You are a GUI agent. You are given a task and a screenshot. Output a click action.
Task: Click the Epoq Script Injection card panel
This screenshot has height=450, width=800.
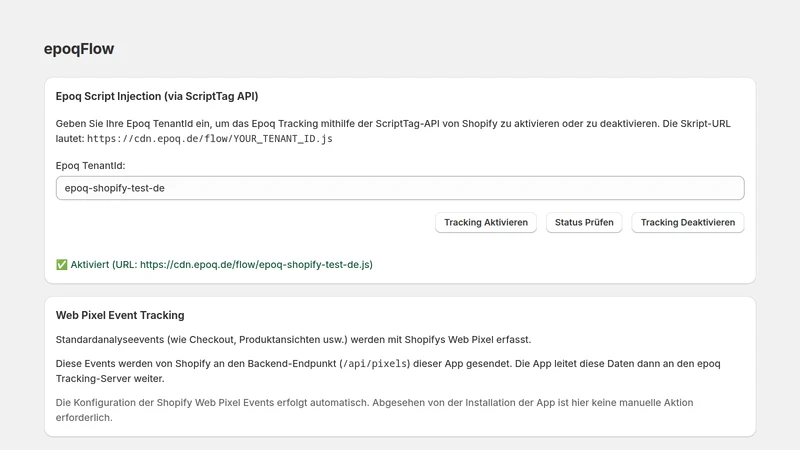click(400, 181)
